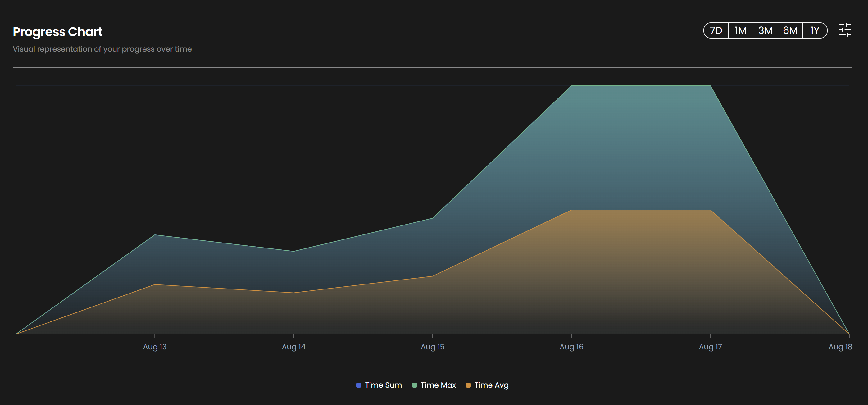This screenshot has width=868, height=405.
Task: Click the Aug 18 axis label
Action: 840,347
